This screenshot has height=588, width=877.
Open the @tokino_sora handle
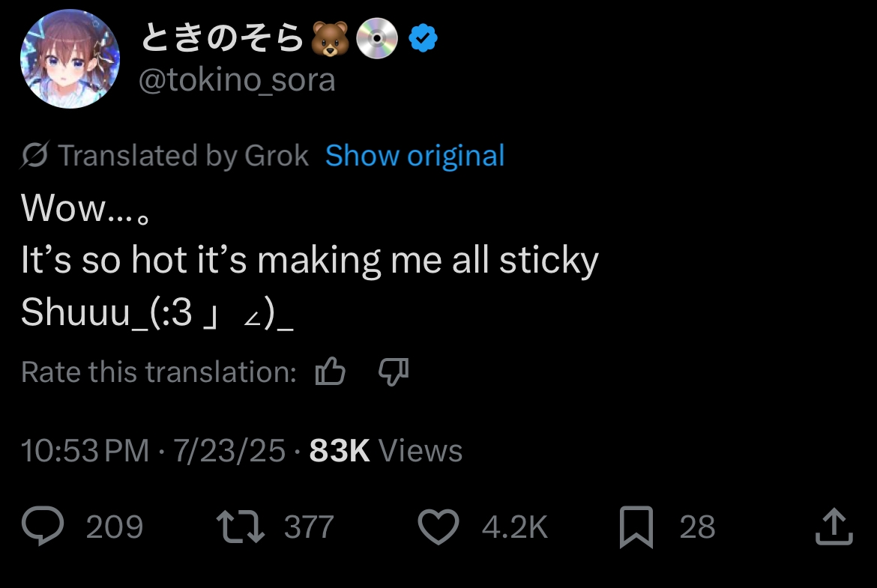[237, 80]
